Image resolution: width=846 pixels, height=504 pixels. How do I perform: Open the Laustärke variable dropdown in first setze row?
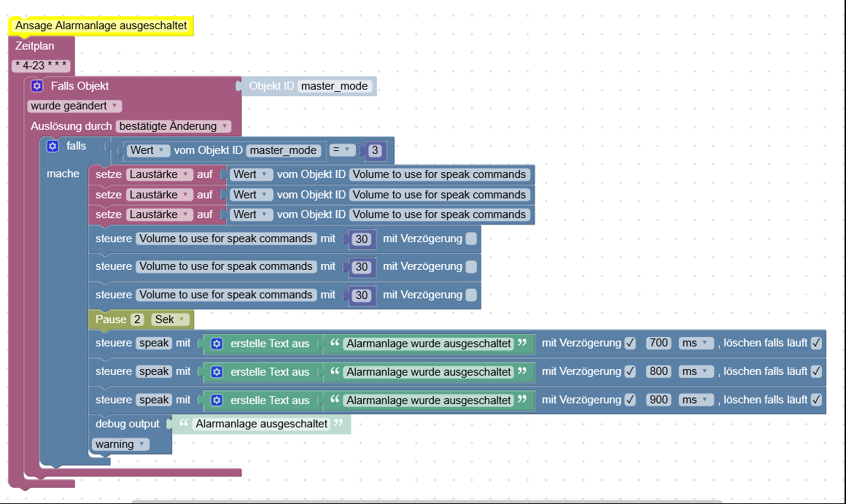pyautogui.click(x=159, y=174)
